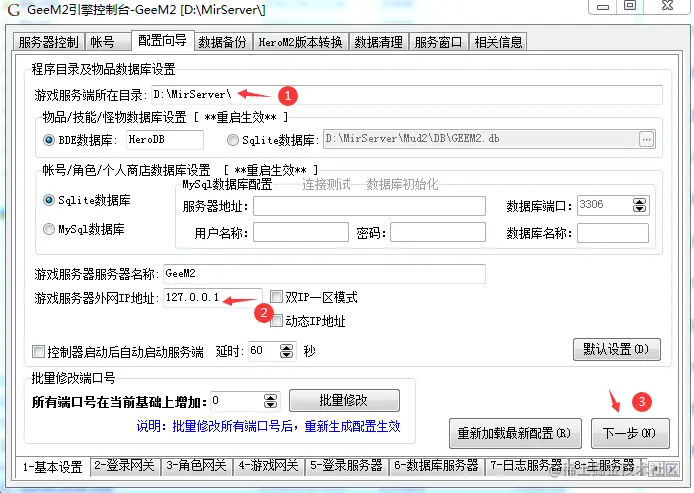Open the 服务器控制 tab
694x493 pixels.
coord(49,42)
